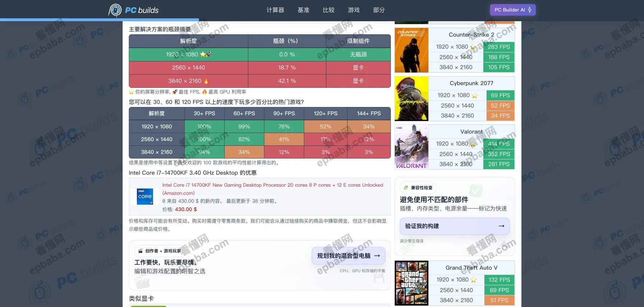Click the 430.00 $ price text

(x=186, y=209)
